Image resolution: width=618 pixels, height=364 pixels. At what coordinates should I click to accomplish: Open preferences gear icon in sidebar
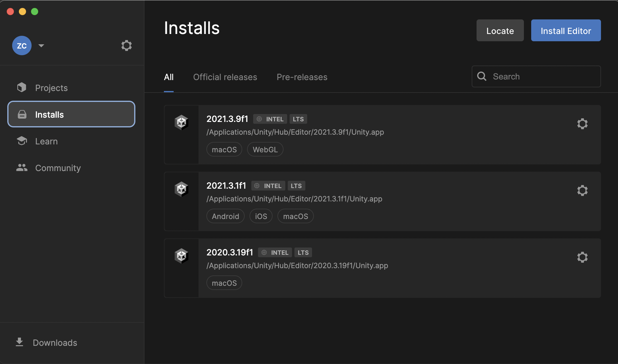[x=126, y=45]
